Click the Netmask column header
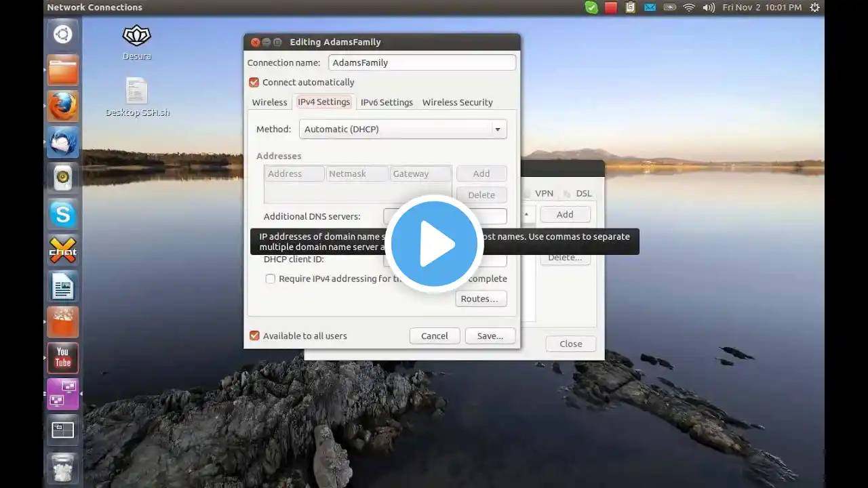Image resolution: width=868 pixels, height=488 pixels. [357, 174]
